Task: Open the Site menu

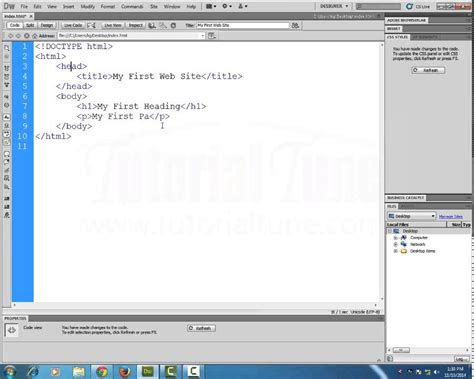Action: coord(154,6)
